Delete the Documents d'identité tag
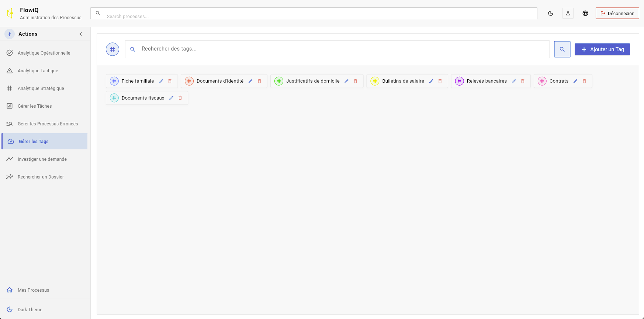644x319 pixels. tap(259, 81)
